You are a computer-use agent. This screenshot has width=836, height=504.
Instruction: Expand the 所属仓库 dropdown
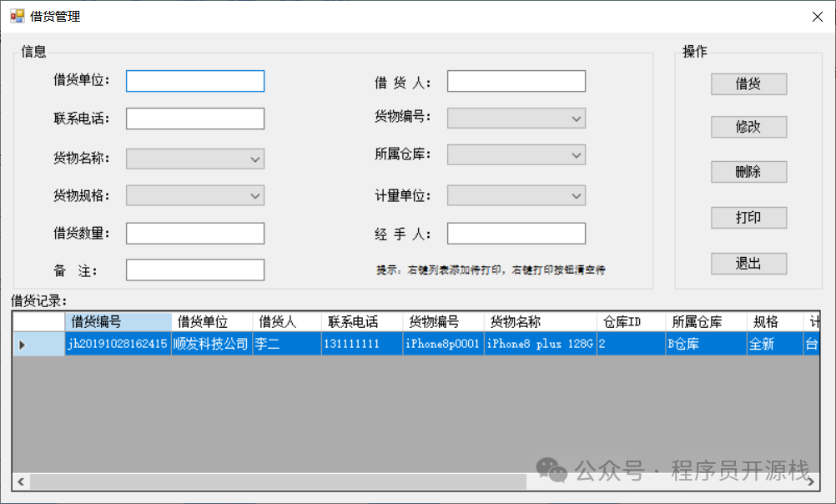516,154
